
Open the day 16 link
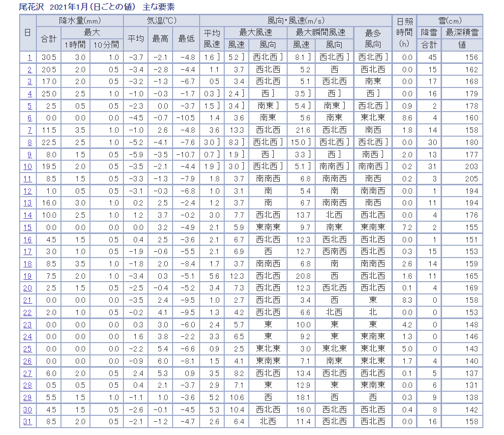point(28,240)
